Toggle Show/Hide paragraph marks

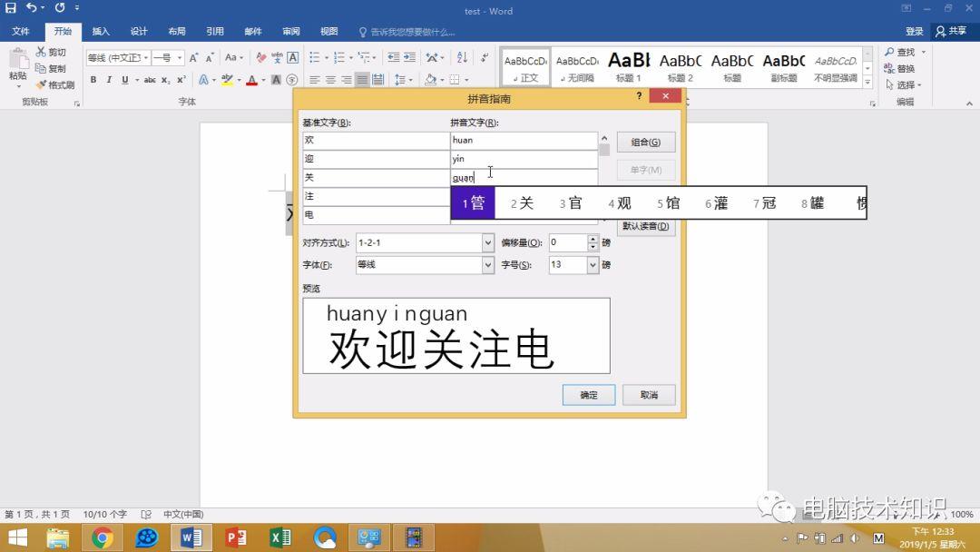click(485, 57)
